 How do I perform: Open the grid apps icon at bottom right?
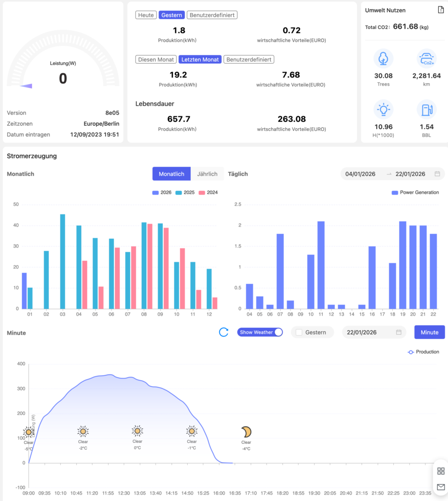(441, 471)
